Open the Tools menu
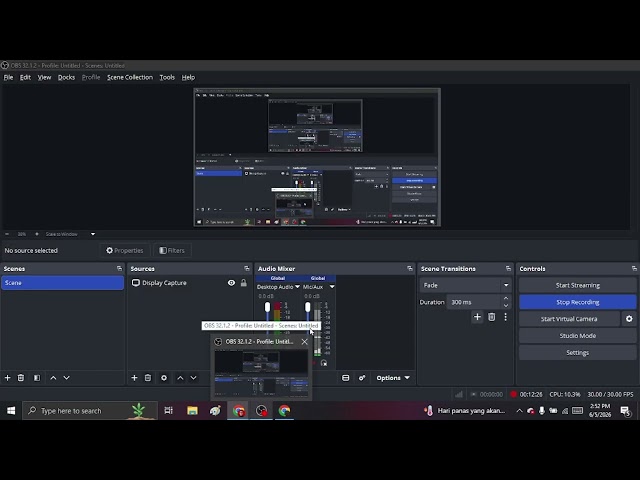The image size is (640, 480). [x=167, y=77]
